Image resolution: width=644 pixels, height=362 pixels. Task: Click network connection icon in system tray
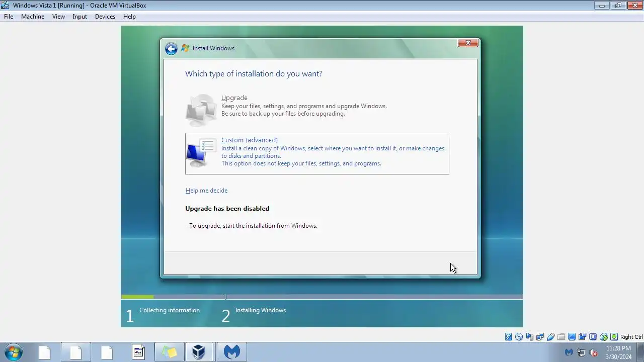[x=581, y=352]
